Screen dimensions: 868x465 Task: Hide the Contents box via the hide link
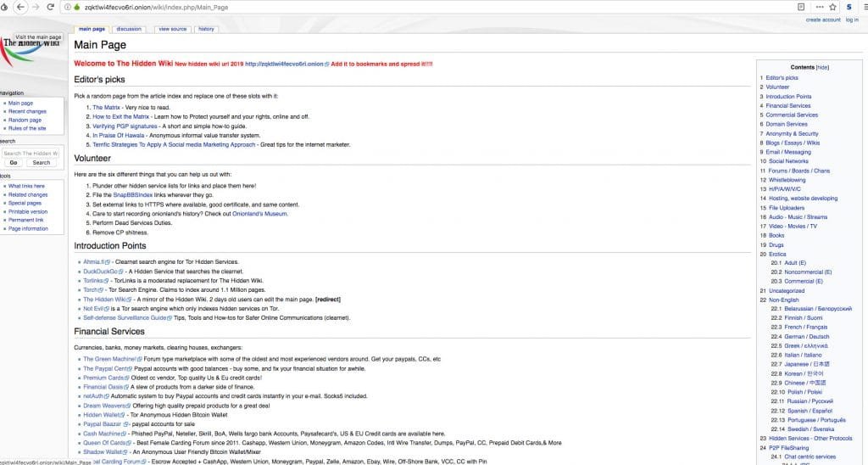point(822,67)
